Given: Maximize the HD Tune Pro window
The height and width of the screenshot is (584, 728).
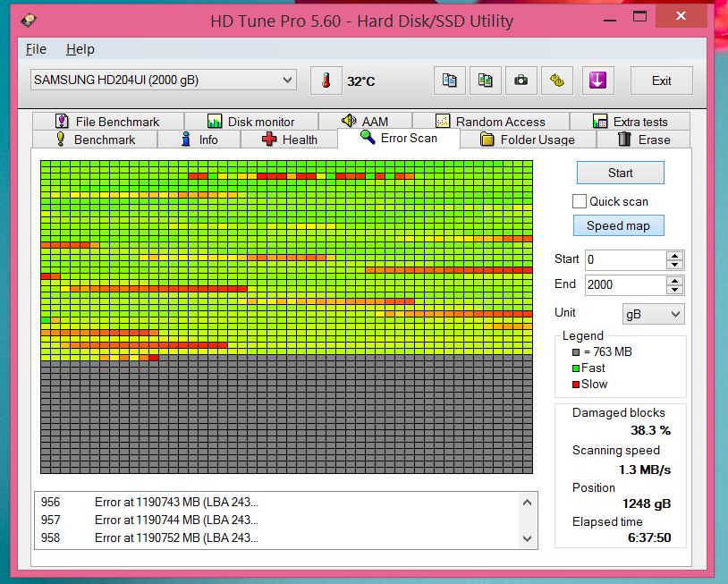Looking at the screenshot, I should tap(639, 17).
